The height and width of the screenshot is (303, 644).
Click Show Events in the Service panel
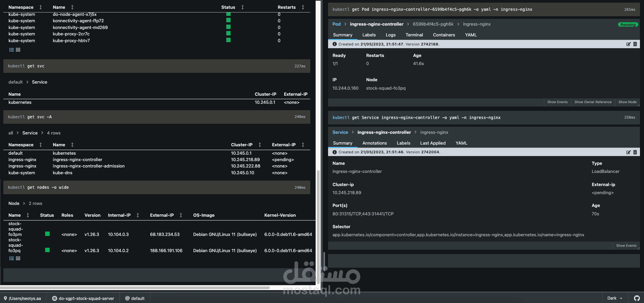click(626, 246)
